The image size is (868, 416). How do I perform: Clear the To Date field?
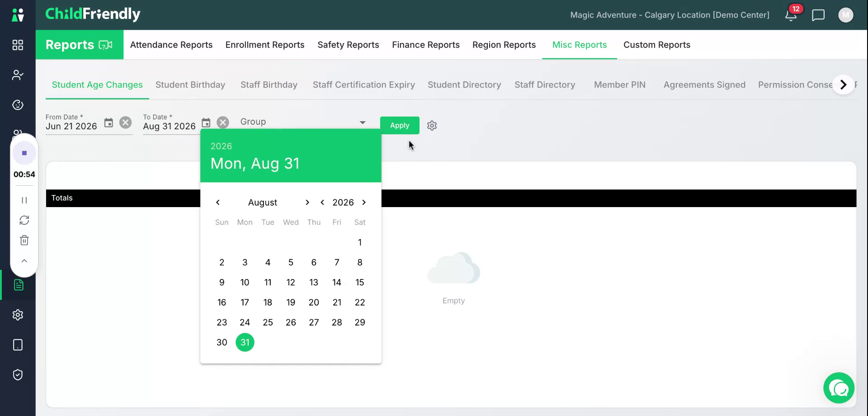point(222,123)
